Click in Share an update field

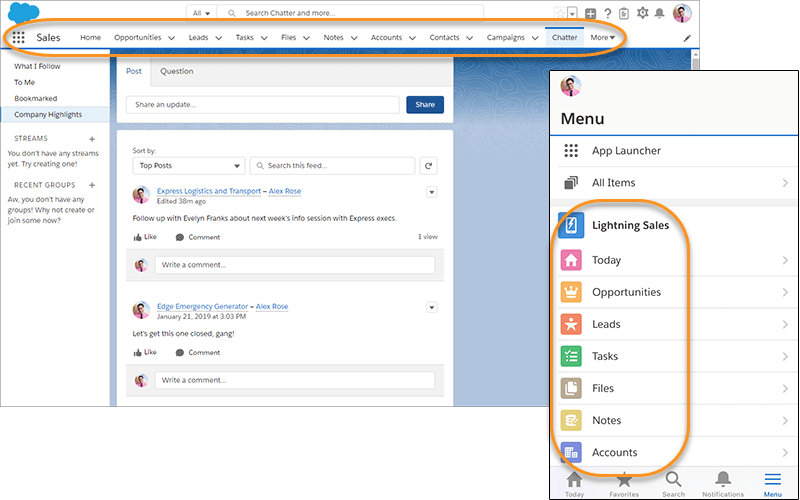pos(263,105)
